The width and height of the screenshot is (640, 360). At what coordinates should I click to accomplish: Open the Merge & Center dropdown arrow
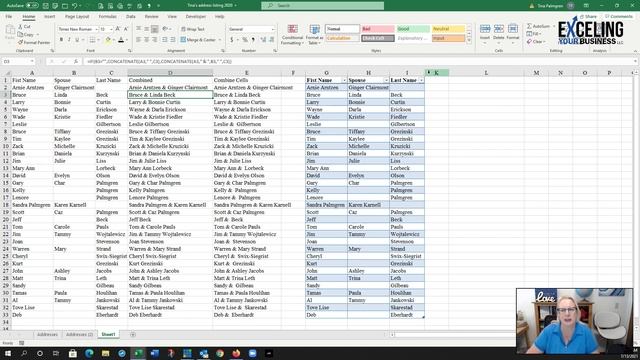[x=220, y=40]
